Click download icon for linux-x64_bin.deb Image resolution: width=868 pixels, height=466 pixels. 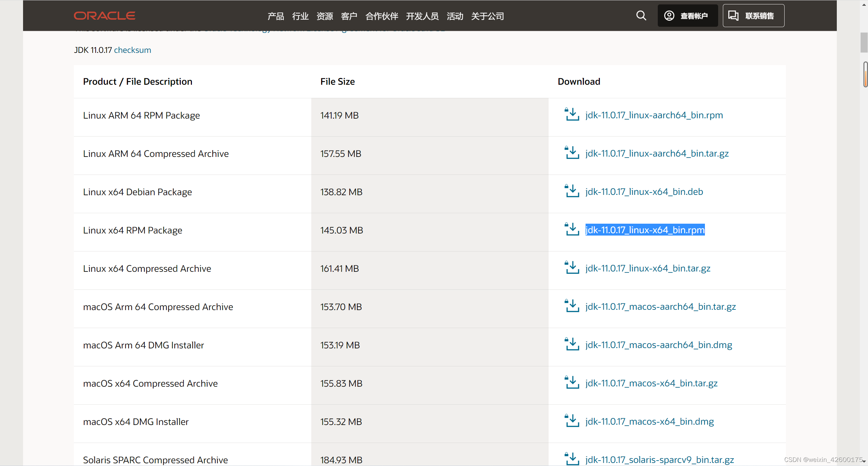[572, 191]
